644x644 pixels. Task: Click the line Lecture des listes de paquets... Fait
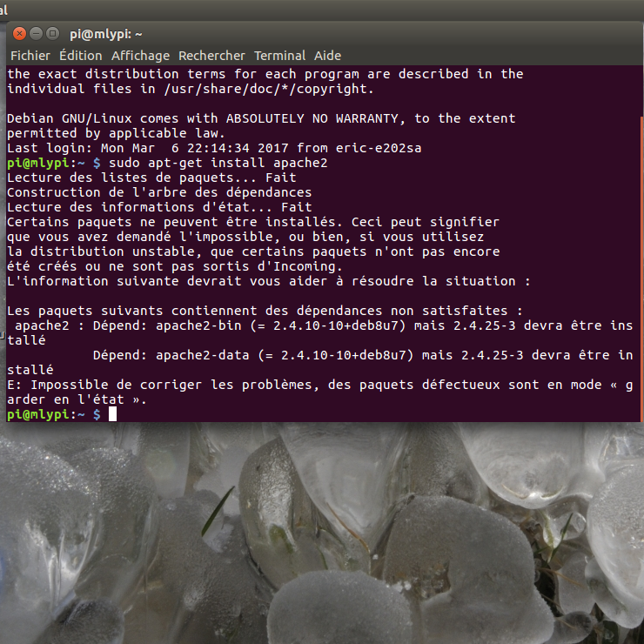151,178
